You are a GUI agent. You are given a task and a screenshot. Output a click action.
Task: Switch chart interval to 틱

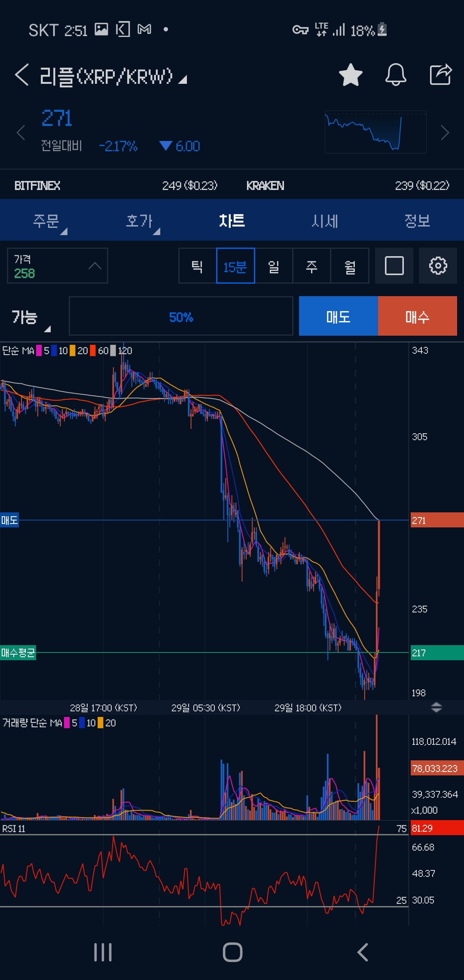[197, 266]
